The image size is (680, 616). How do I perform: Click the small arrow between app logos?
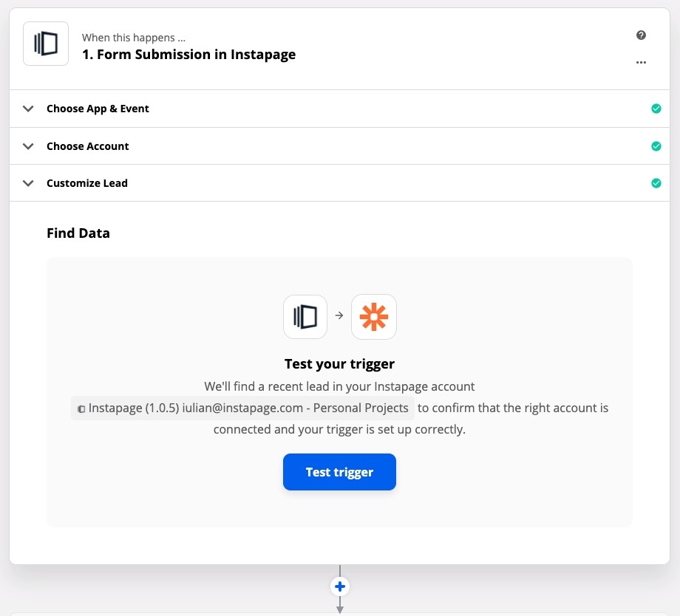pos(339,315)
